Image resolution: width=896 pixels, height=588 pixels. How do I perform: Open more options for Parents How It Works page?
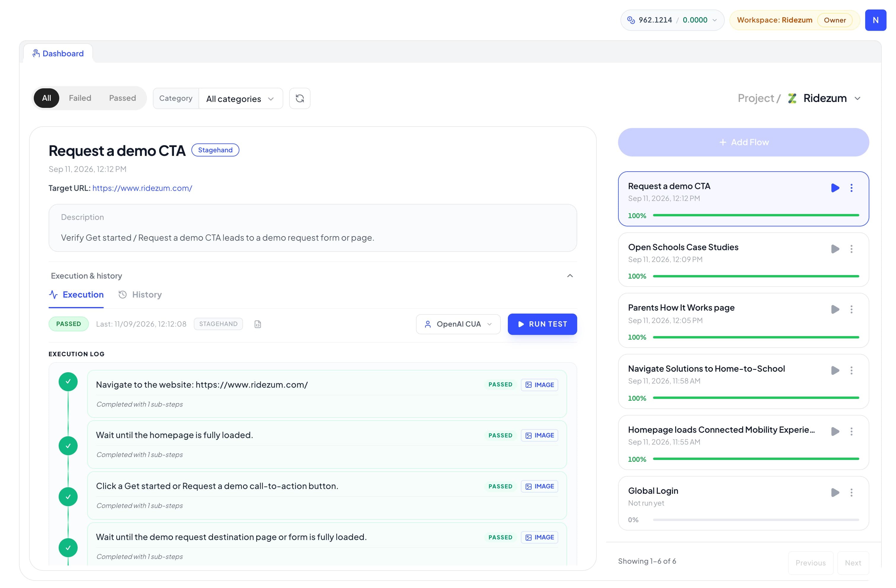851,309
